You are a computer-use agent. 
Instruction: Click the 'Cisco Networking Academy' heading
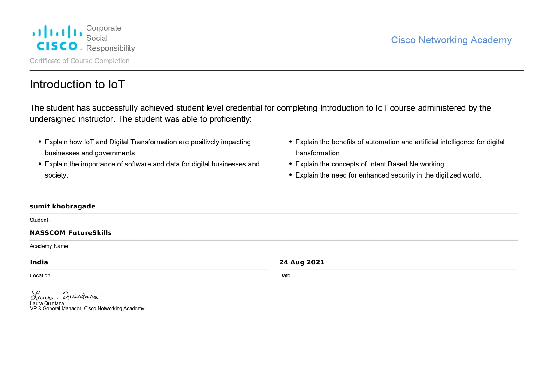point(451,40)
